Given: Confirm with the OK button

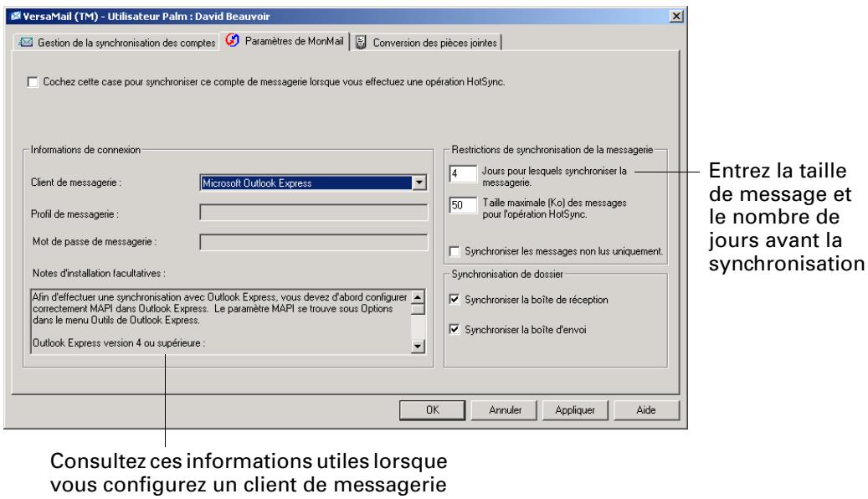Looking at the screenshot, I should pos(433,410).
